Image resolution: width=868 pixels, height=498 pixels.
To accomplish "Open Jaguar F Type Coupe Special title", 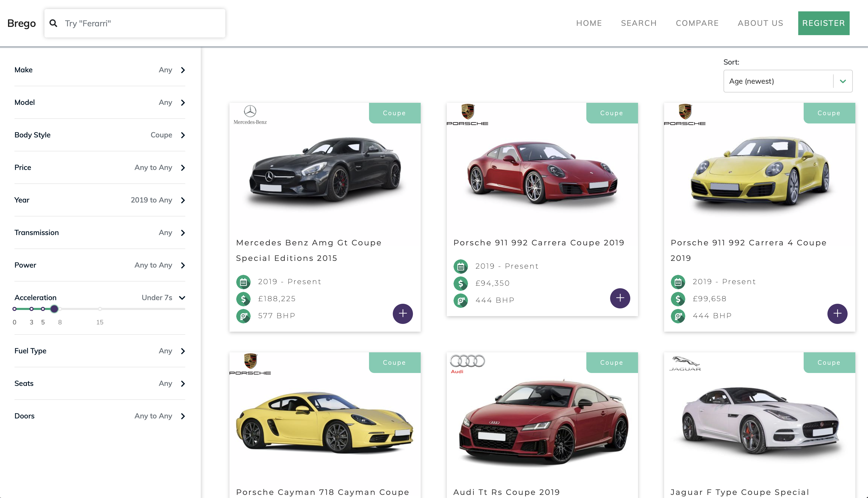I will pyautogui.click(x=740, y=492).
